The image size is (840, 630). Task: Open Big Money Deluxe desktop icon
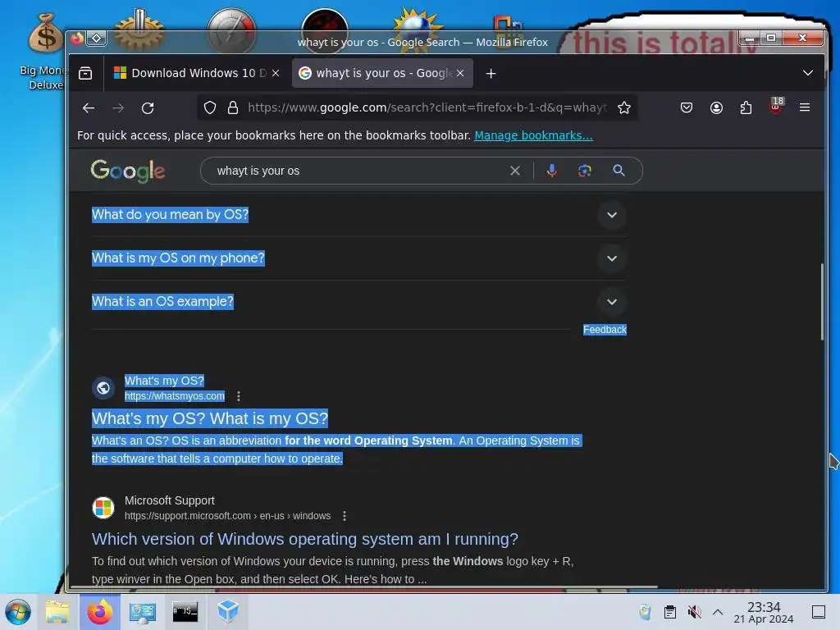[x=45, y=52]
